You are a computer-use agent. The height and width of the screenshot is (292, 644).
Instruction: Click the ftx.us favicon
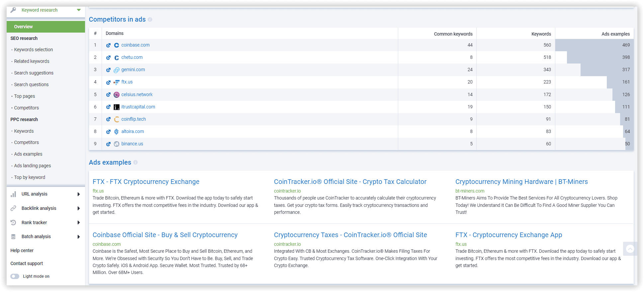click(x=117, y=82)
